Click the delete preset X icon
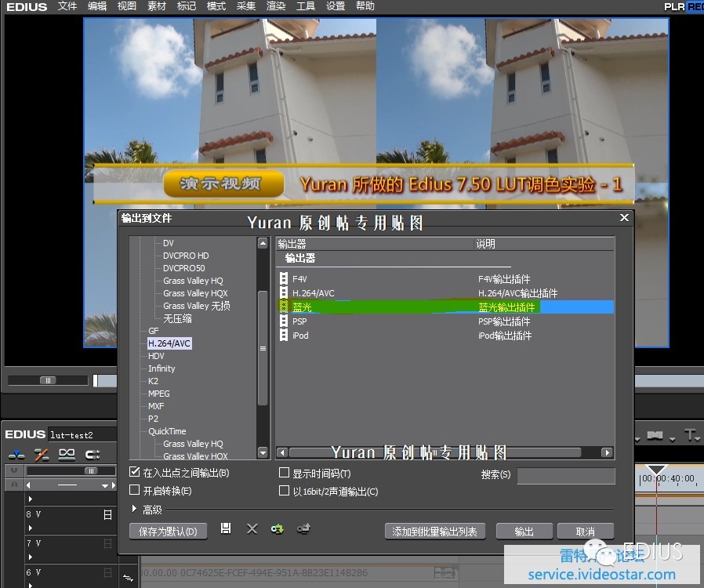The width and height of the screenshot is (704, 588). [x=252, y=529]
